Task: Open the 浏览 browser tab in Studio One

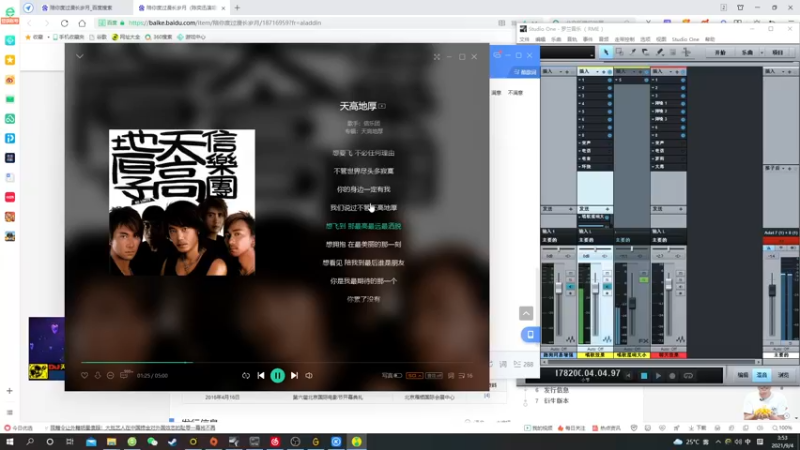Action: pos(783,375)
